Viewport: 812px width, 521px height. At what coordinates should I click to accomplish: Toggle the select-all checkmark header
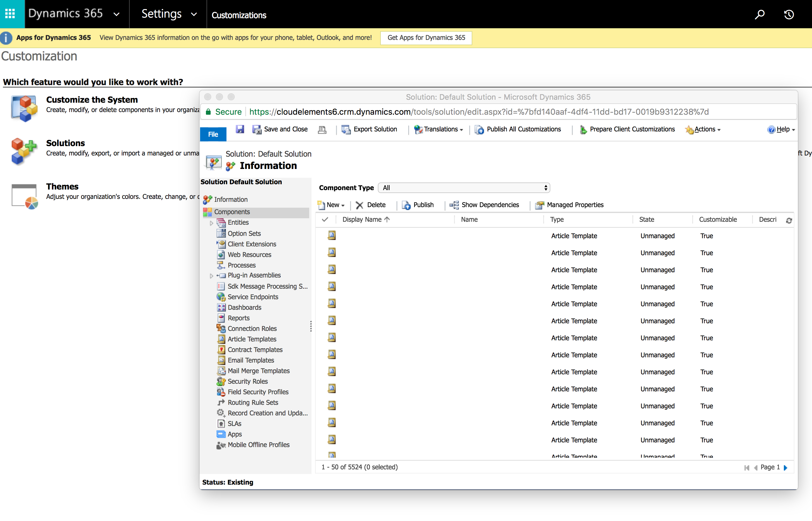[325, 219]
